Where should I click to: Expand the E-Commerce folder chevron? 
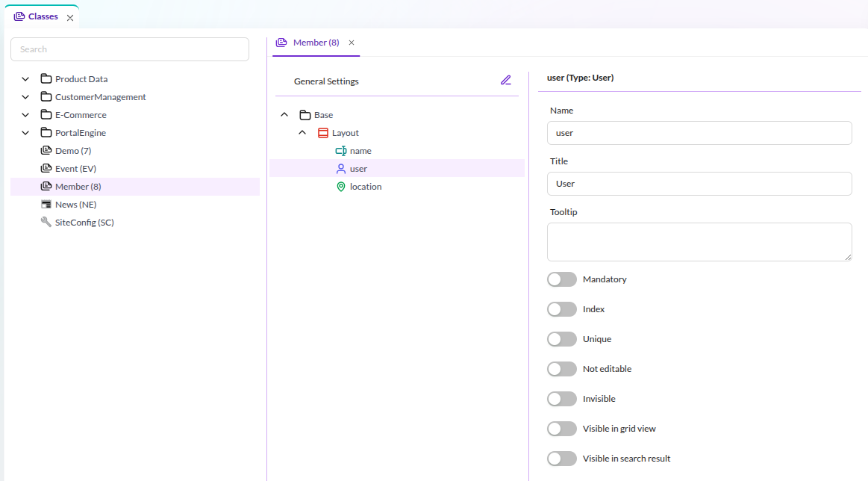point(25,115)
